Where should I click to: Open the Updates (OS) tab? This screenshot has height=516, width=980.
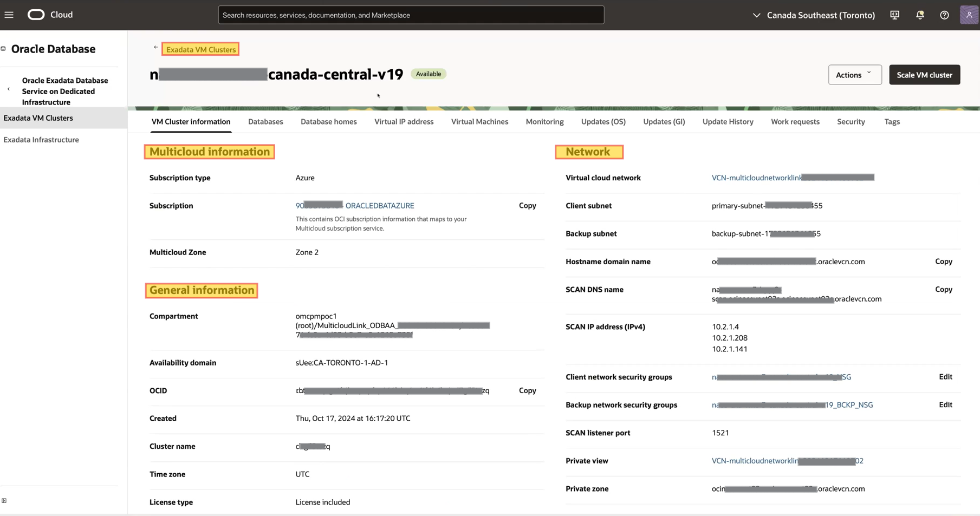pyautogui.click(x=603, y=122)
